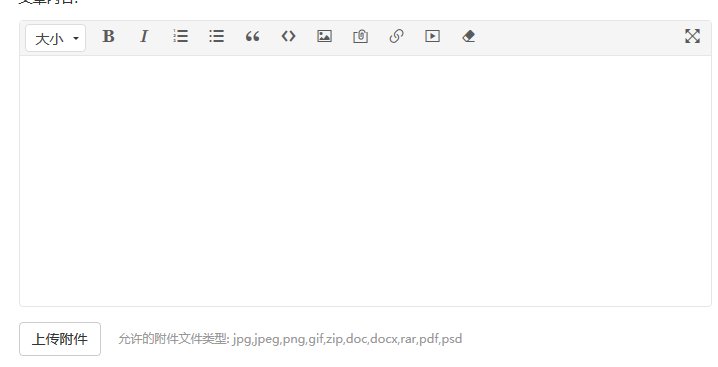Insert a code block

(288, 36)
